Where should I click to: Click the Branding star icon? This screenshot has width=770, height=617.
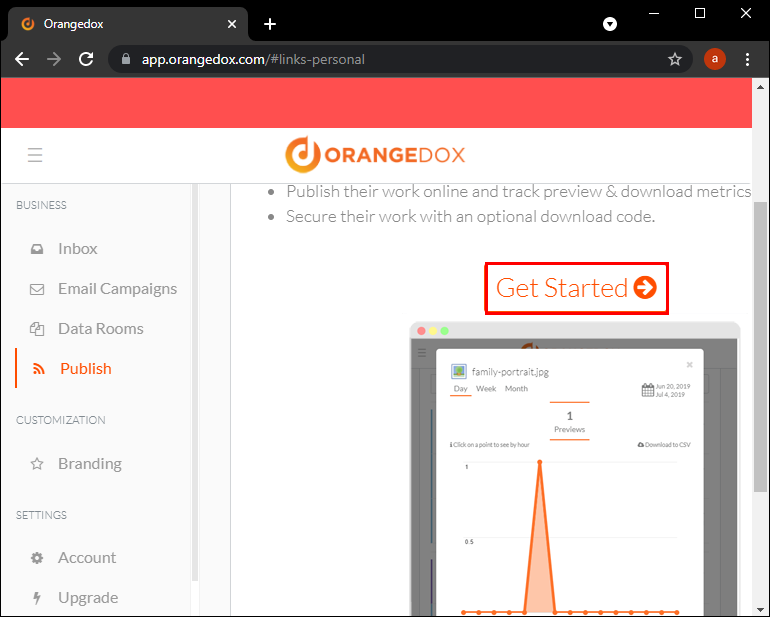click(37, 464)
